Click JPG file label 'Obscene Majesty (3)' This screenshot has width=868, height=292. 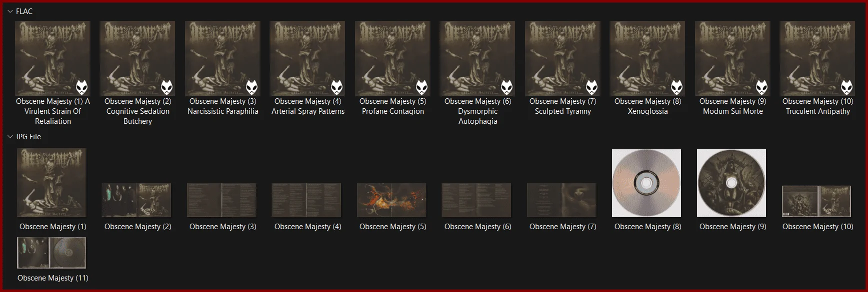pyautogui.click(x=223, y=227)
